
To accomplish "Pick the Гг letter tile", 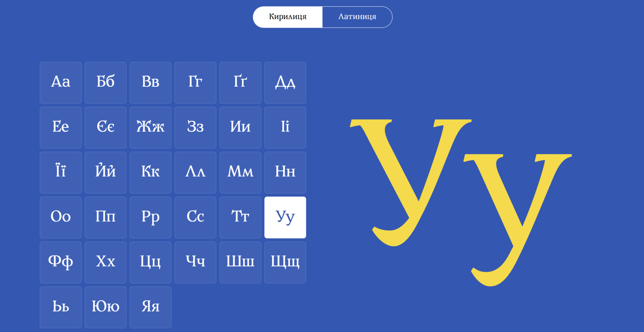I will click(x=196, y=82).
